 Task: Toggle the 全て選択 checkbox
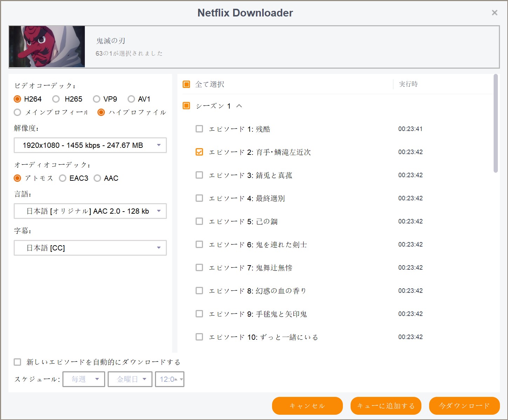[x=187, y=84]
